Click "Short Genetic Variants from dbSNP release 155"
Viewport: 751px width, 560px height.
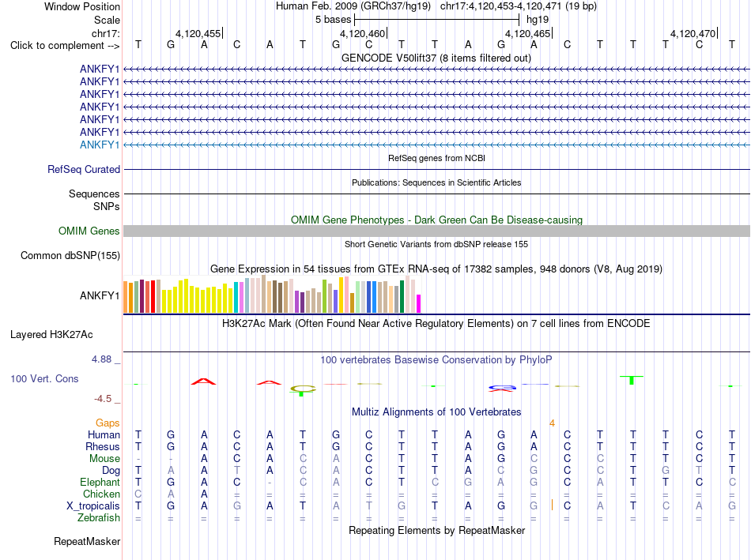(436, 244)
